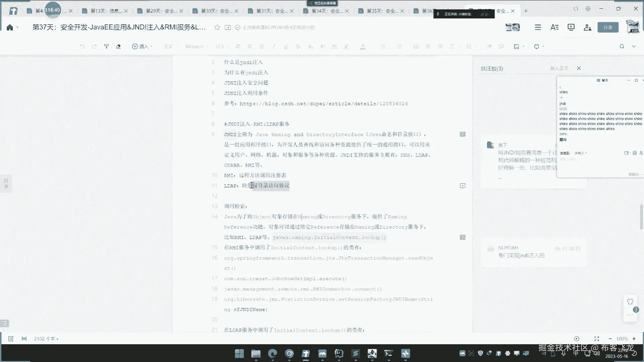Viewport: 644px width, 362px height.
Task: Click the format painter icon
Action: point(106,47)
